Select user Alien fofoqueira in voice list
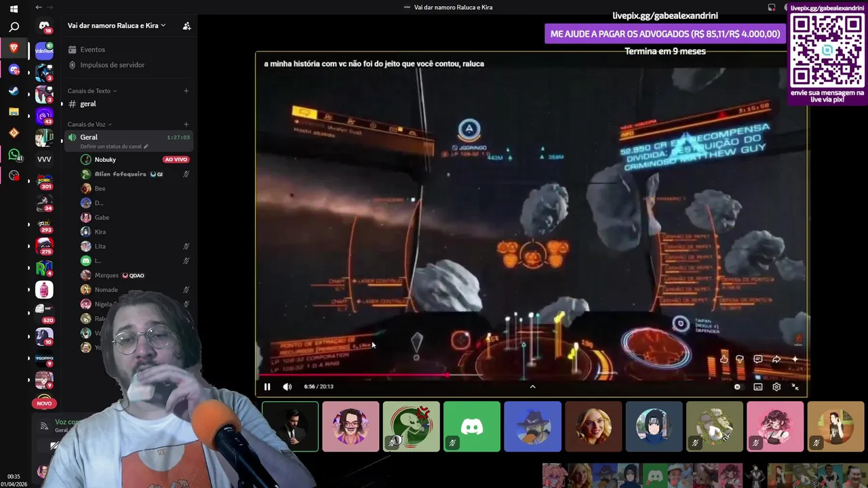 click(120, 174)
